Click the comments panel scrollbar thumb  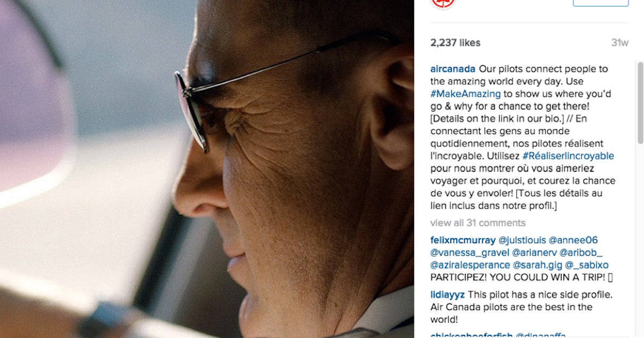640,102
